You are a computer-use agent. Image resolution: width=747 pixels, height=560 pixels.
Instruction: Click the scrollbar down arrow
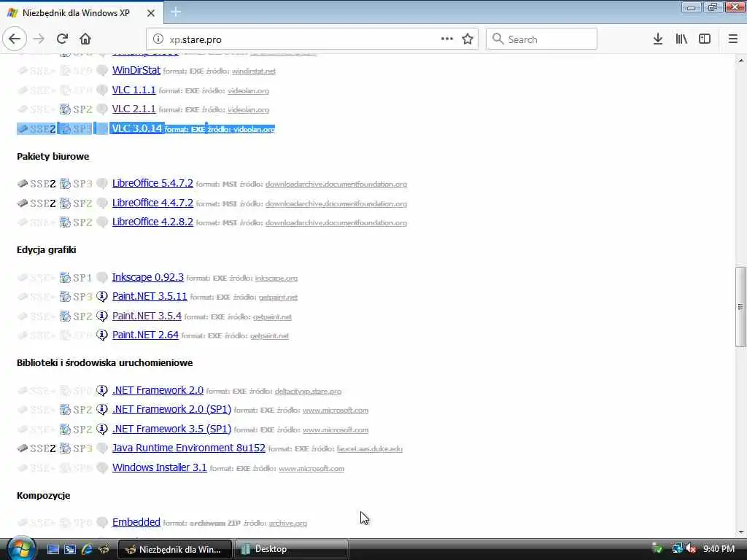pyautogui.click(x=740, y=532)
